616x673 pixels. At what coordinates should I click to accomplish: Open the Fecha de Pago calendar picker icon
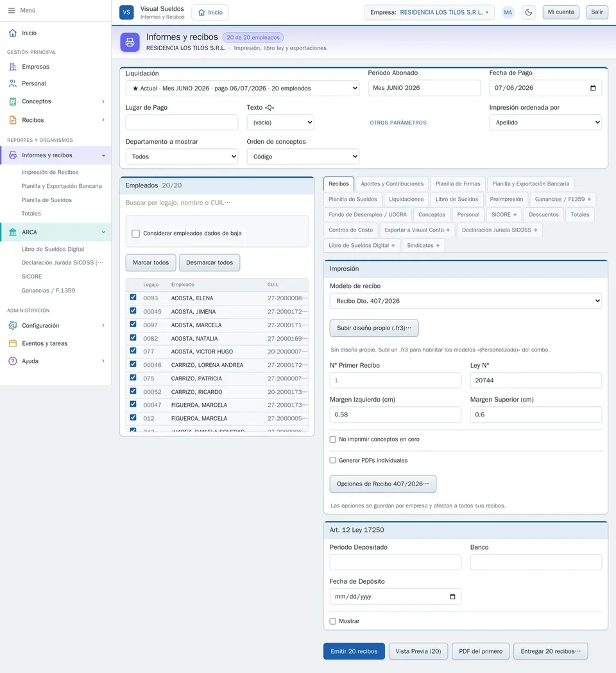(593, 88)
